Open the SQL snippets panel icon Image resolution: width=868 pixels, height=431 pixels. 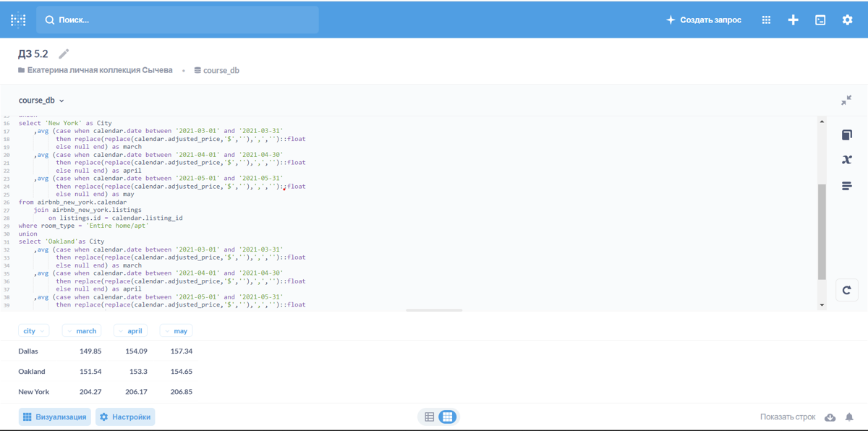click(846, 186)
